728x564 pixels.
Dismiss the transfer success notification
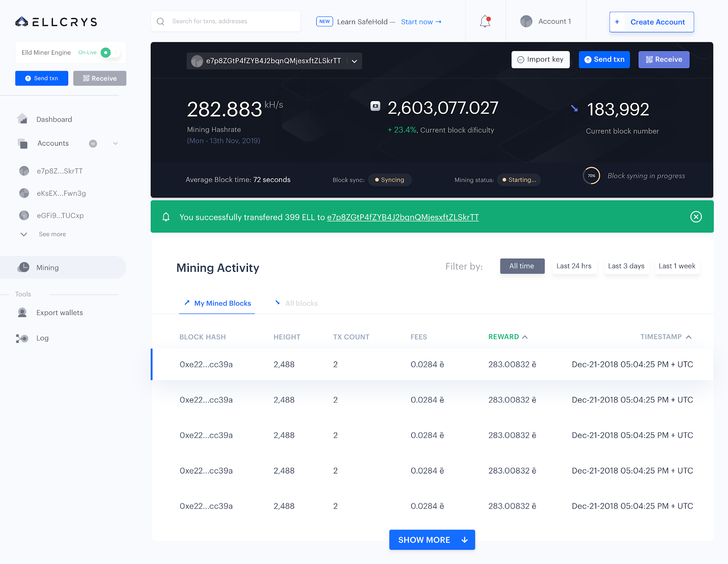pos(696,217)
